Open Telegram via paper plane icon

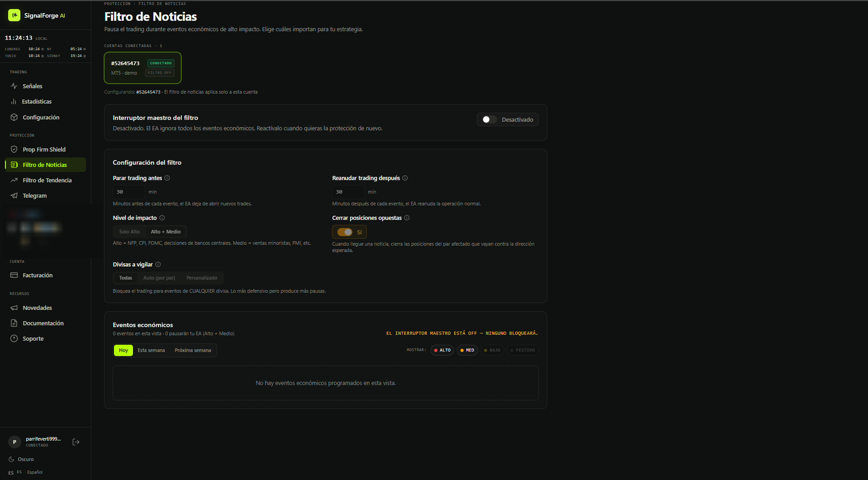(x=14, y=195)
